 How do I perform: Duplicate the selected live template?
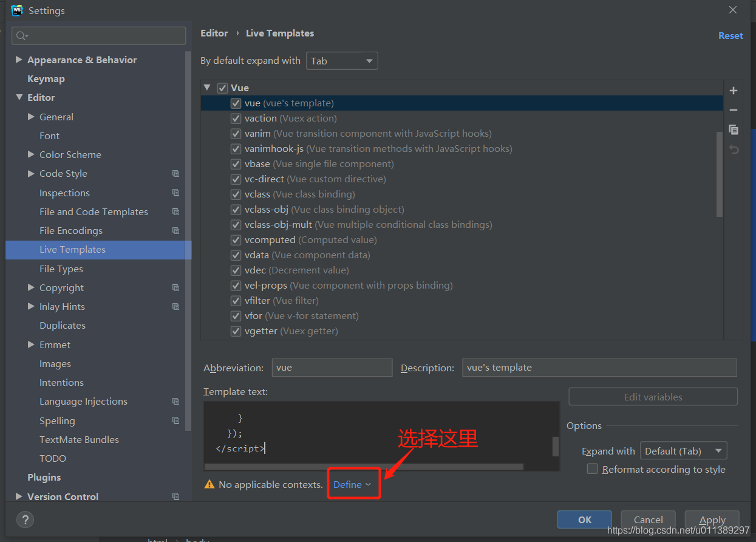[734, 129]
